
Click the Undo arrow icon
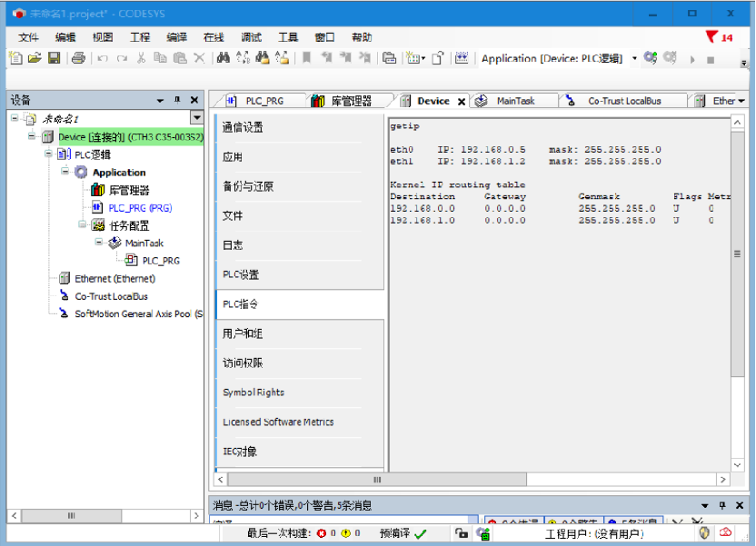click(102, 58)
